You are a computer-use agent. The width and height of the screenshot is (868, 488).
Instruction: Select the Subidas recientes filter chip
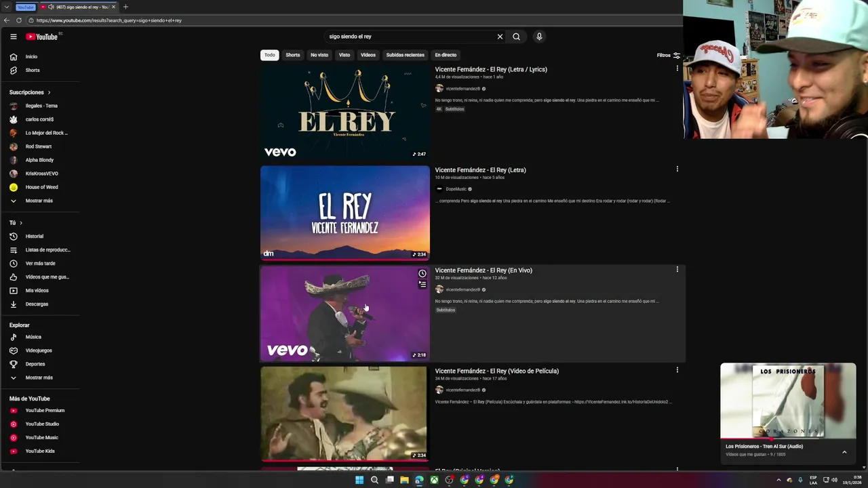coord(405,55)
